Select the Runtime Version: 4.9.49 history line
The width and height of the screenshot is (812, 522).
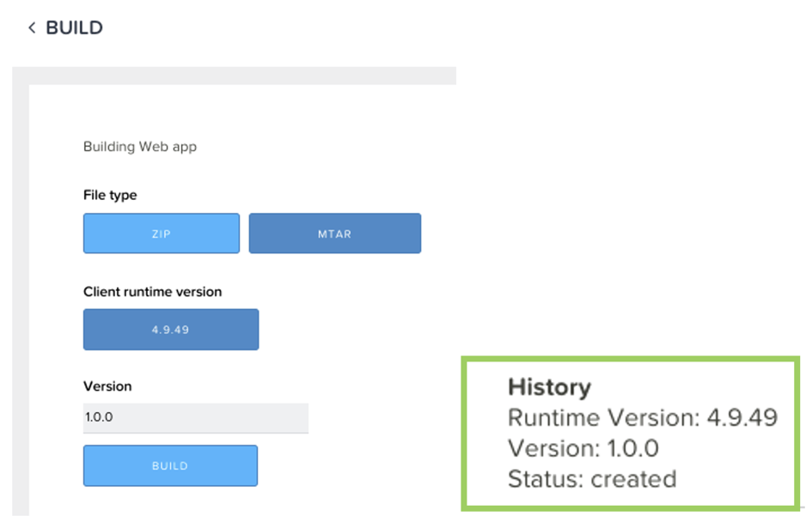pos(642,418)
